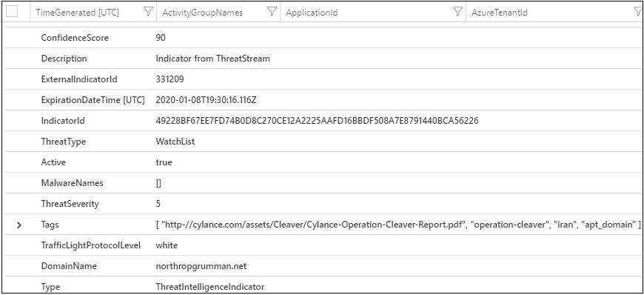The width and height of the screenshot is (644, 295).
Task: Sort by TimeGenerated [UTC] column header
Action: pos(78,13)
